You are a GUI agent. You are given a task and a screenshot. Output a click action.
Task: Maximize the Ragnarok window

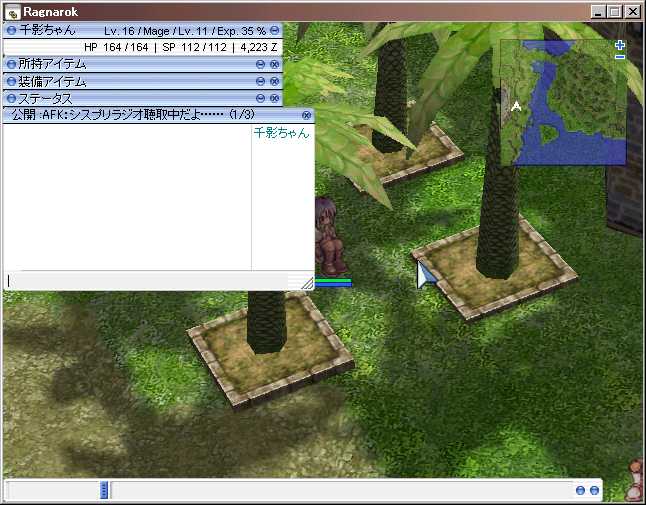614,12
